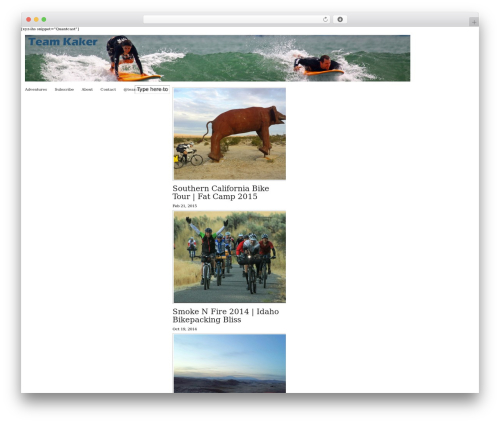Open the dusk landscape post thumbnail
The width and height of the screenshot is (500, 423).
[230, 363]
